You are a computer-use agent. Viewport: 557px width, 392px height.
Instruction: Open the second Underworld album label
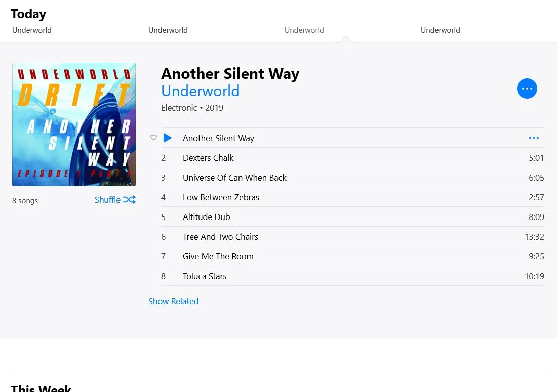coord(168,30)
